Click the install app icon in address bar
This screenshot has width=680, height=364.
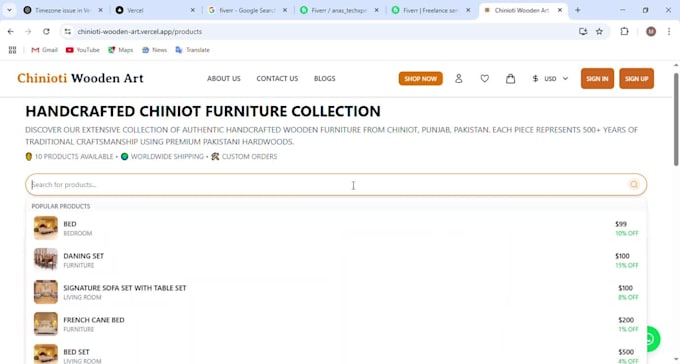583,31
